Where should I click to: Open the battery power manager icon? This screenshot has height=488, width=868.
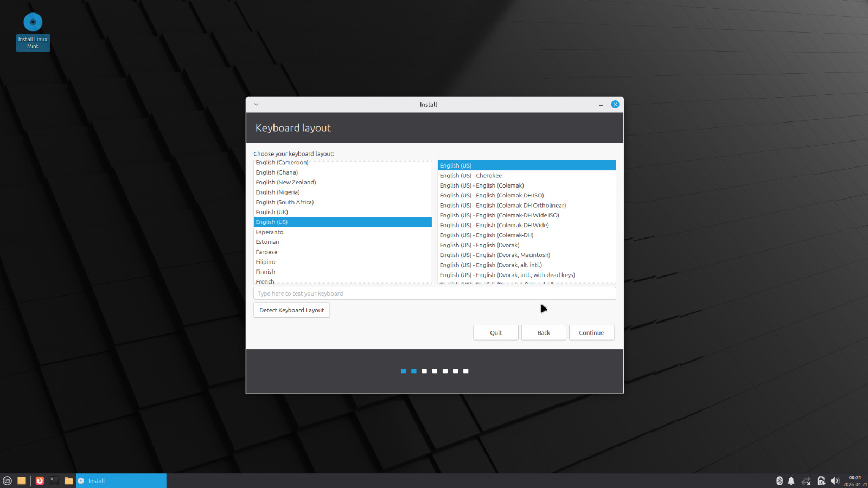point(821,480)
